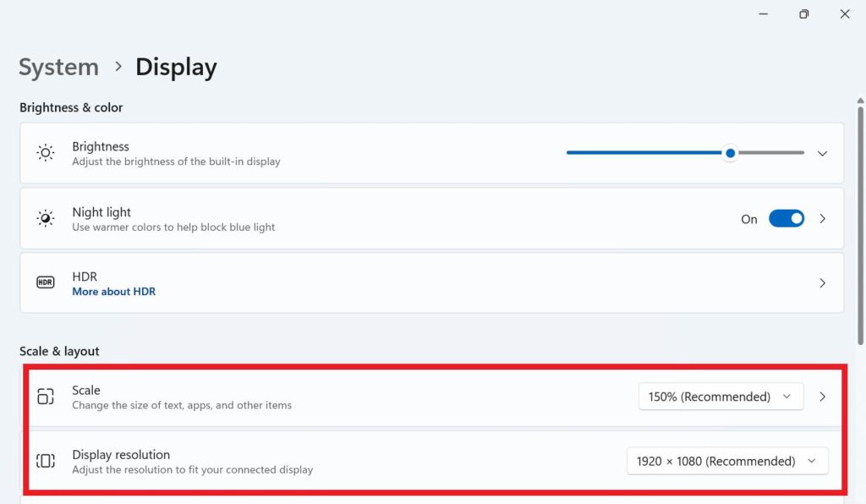Screen dimensions: 866x504
Task: Click the HDR badge icon
Action: coord(46,283)
